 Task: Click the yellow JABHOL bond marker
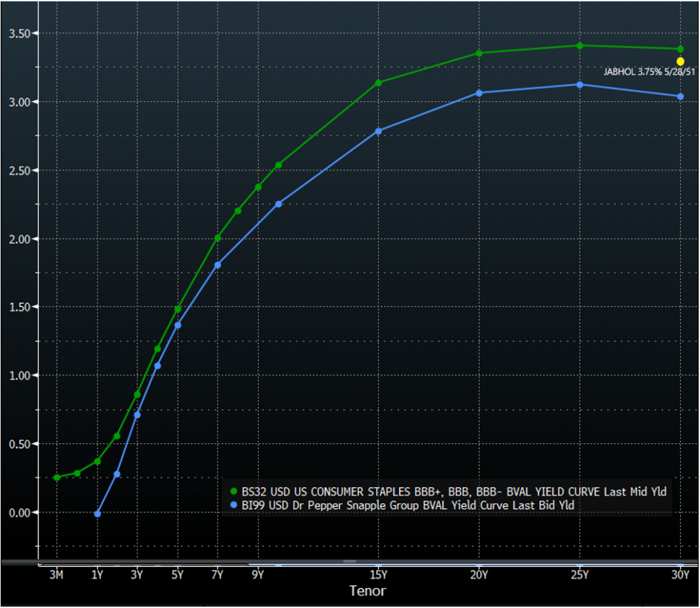680,62
